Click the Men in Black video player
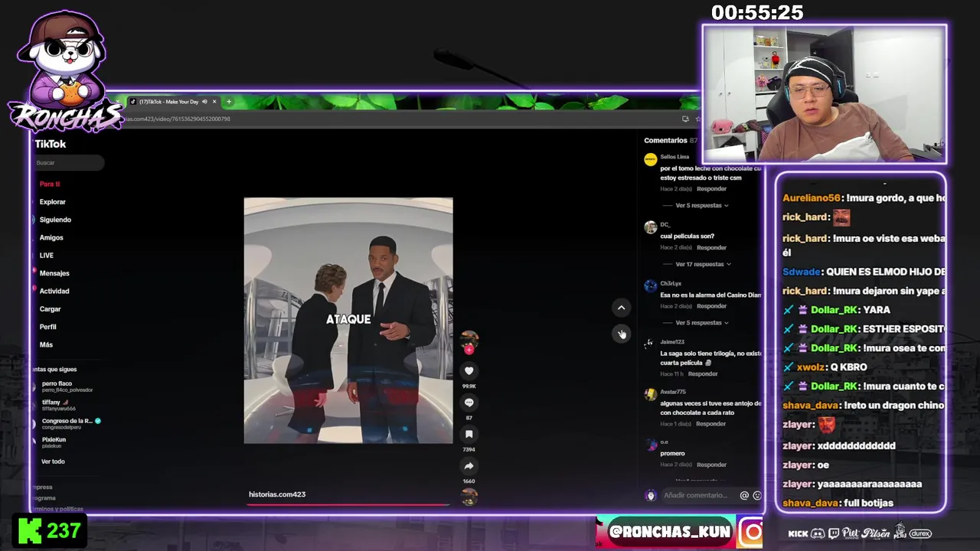This screenshot has width=980, height=551. [348, 321]
